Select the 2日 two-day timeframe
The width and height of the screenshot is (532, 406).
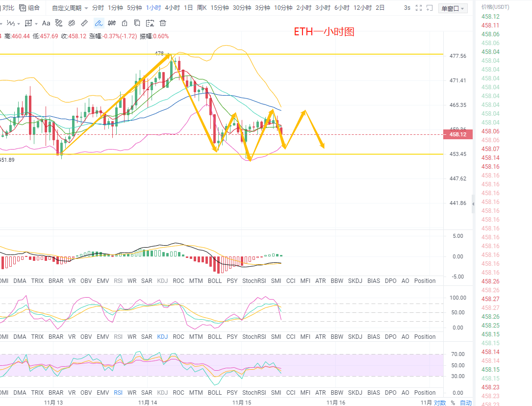[380, 8]
